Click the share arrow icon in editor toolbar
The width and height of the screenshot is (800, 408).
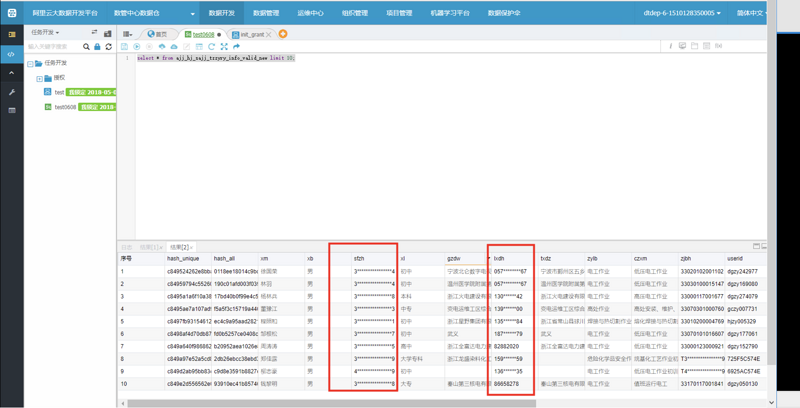click(236, 46)
